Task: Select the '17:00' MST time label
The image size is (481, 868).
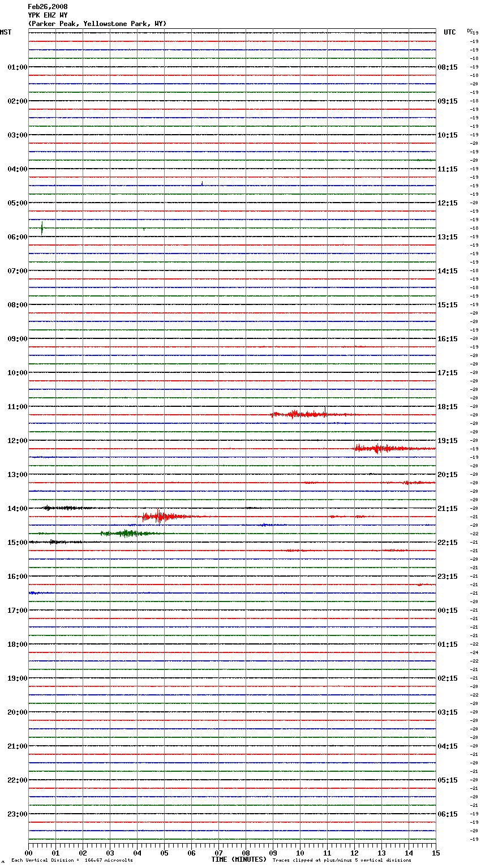Action: (x=17, y=611)
